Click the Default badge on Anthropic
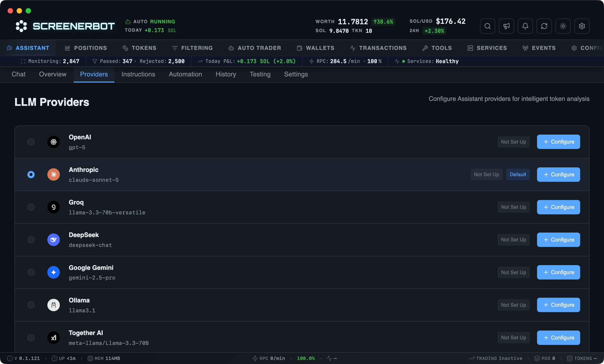 point(518,175)
